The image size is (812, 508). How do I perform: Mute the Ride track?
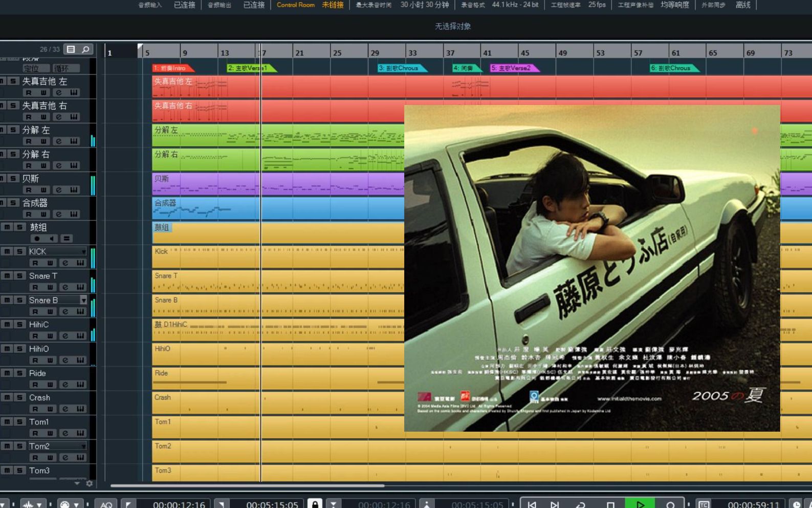7,373
